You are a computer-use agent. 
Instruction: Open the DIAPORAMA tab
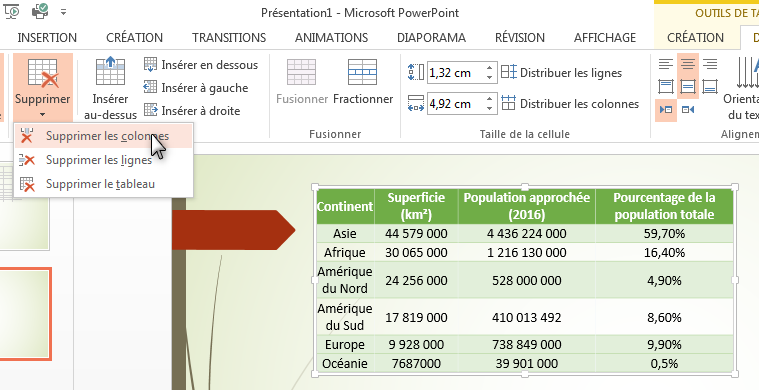pyautogui.click(x=431, y=38)
